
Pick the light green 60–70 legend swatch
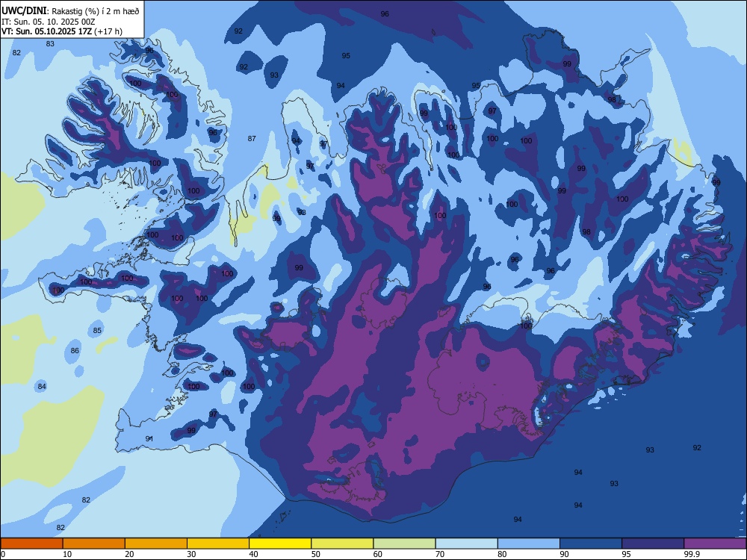tap(404, 544)
